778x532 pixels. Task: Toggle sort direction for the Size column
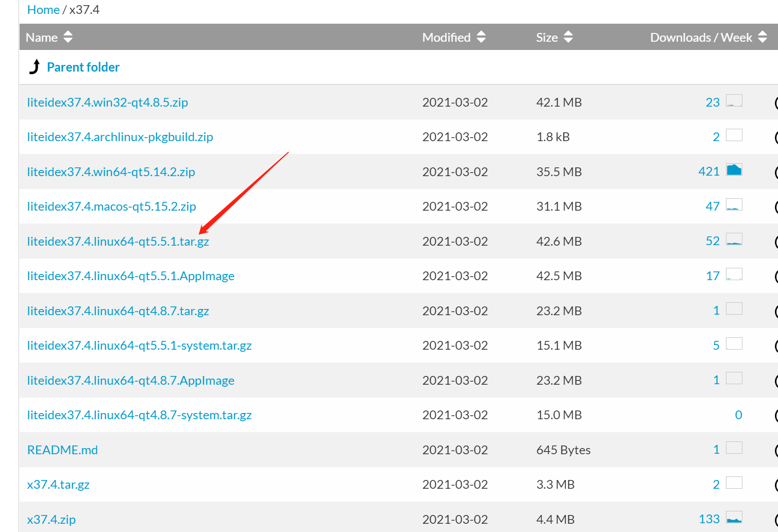tap(569, 37)
